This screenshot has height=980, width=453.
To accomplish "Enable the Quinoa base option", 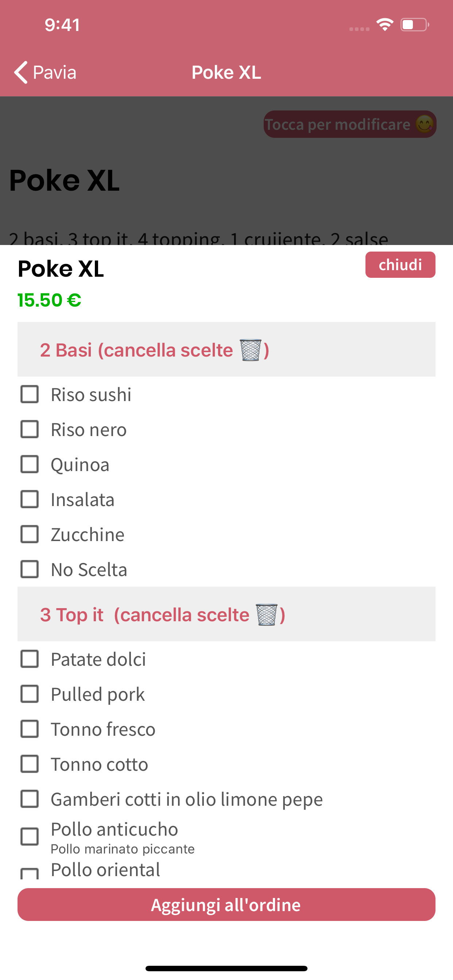I will coord(29,464).
